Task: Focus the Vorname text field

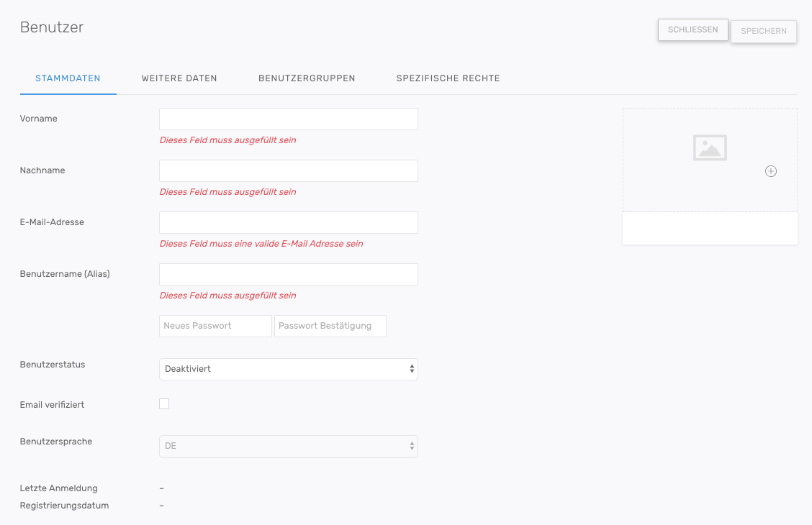Action: point(288,119)
